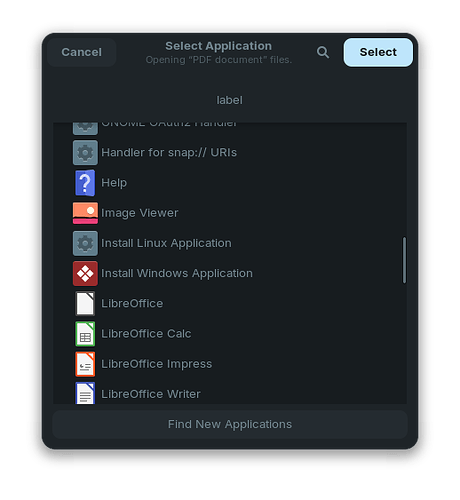Open the search magnifier icon
Image resolution: width=460 pixels, height=500 pixels.
[323, 52]
